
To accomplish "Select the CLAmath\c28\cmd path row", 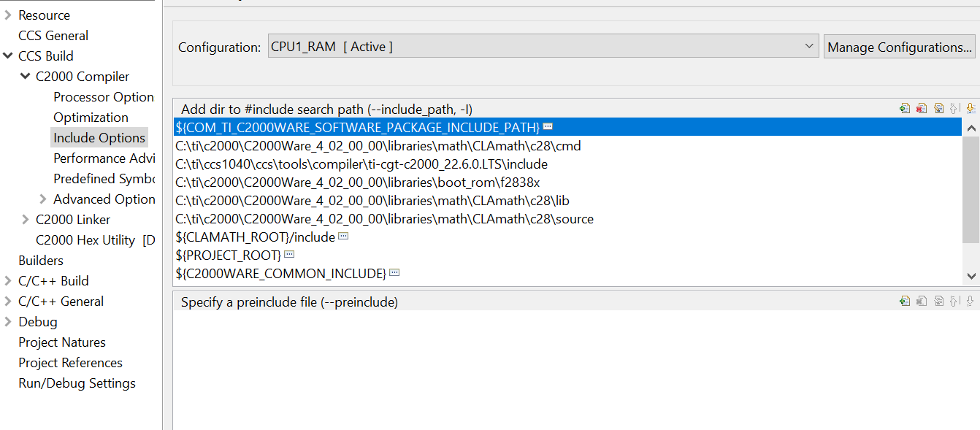I will (568, 145).
